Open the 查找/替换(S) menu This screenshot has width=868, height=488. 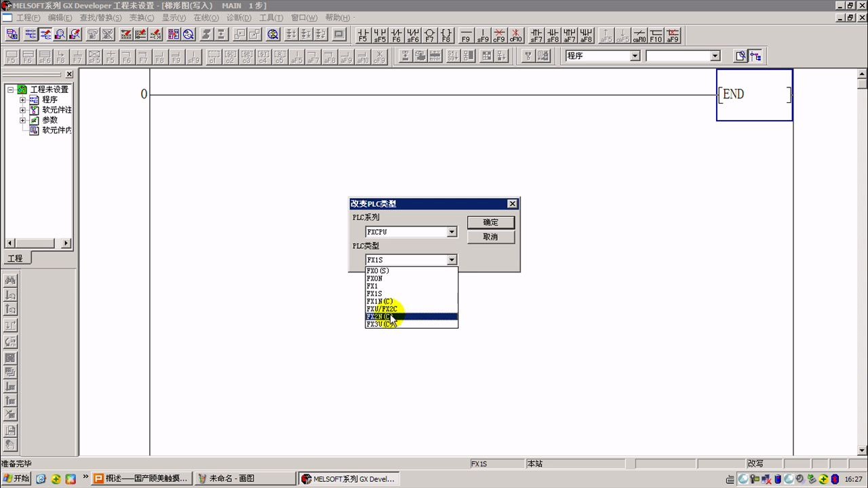tap(100, 18)
